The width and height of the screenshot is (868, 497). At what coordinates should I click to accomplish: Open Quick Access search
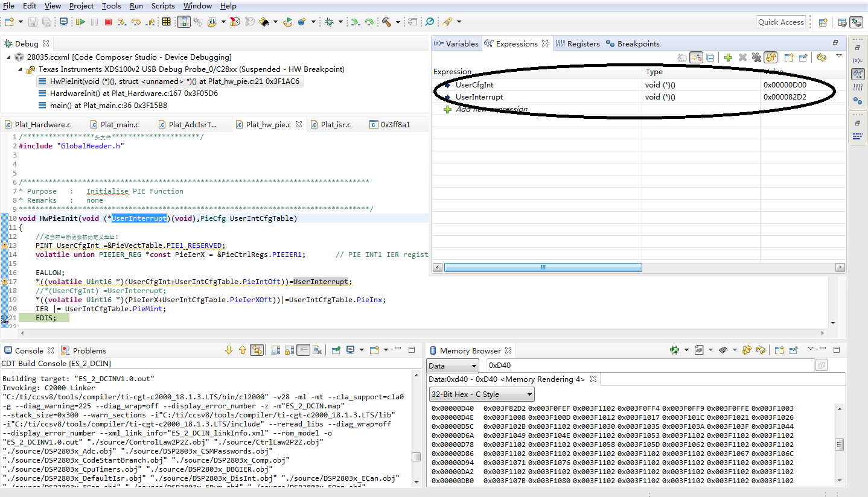[780, 22]
